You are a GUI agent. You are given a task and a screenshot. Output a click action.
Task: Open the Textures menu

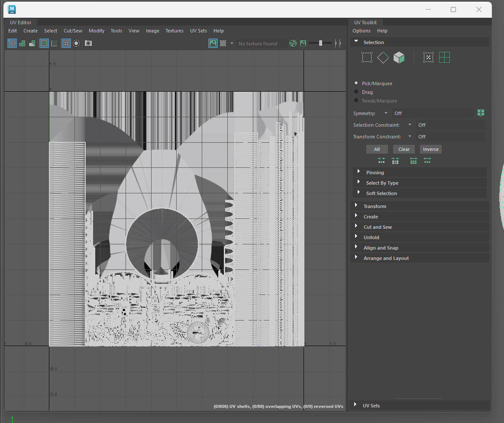[x=174, y=31]
